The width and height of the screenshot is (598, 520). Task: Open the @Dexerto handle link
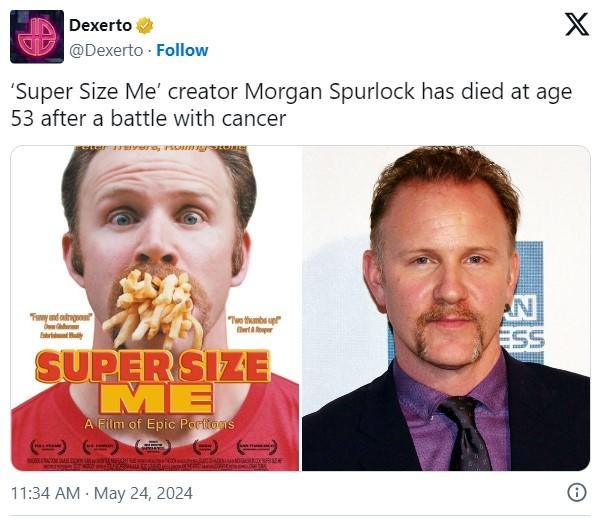tap(106, 50)
